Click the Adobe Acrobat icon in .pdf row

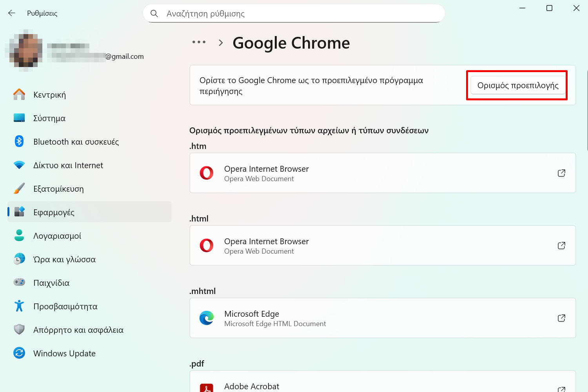[x=207, y=388]
